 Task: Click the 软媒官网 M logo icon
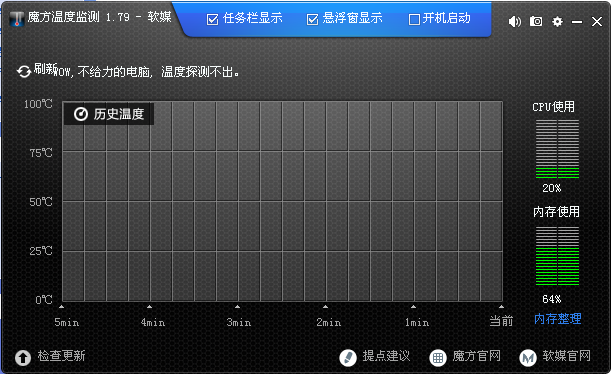(x=528, y=358)
